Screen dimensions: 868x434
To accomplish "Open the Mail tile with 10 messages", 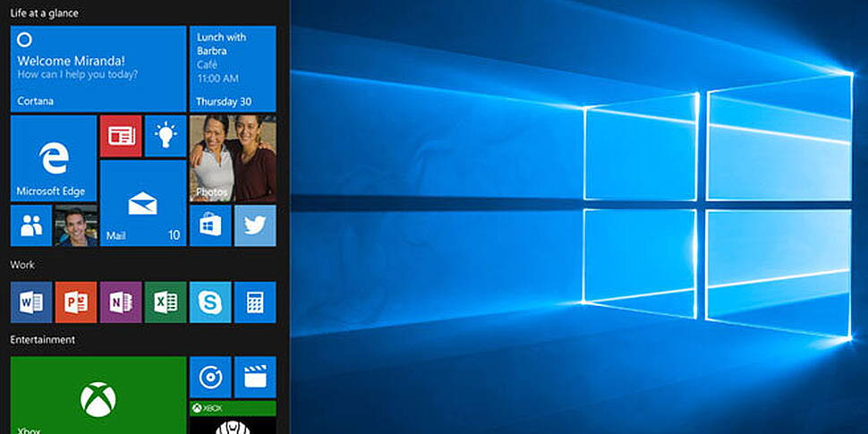I will 143,203.
